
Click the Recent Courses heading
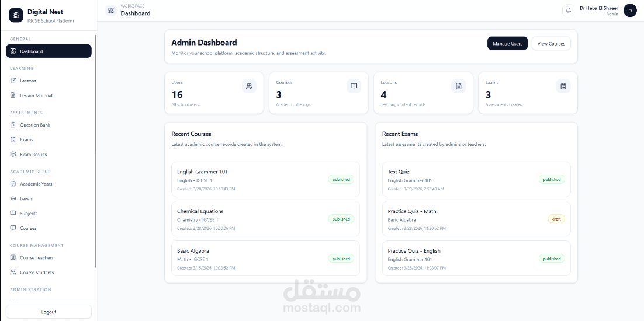pos(192,134)
